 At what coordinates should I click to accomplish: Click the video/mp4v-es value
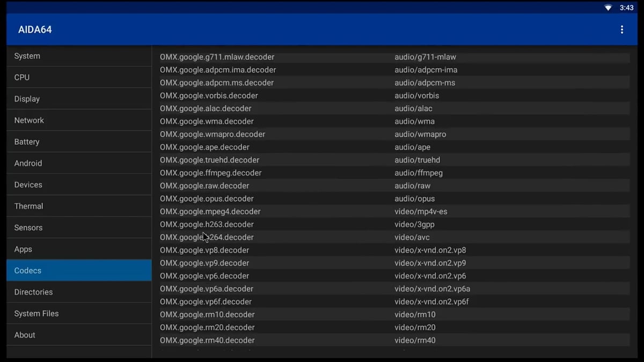[x=421, y=211]
